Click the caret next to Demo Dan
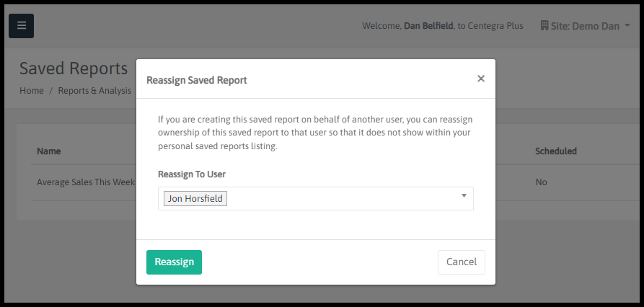Screen dimensions: 644x307 click(627, 26)
